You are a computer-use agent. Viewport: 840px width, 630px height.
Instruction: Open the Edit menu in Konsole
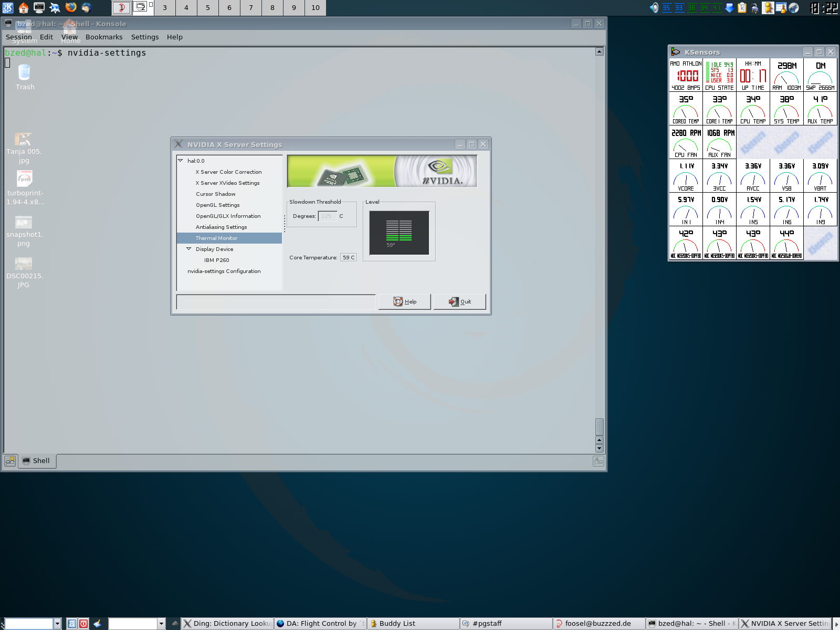pos(46,37)
